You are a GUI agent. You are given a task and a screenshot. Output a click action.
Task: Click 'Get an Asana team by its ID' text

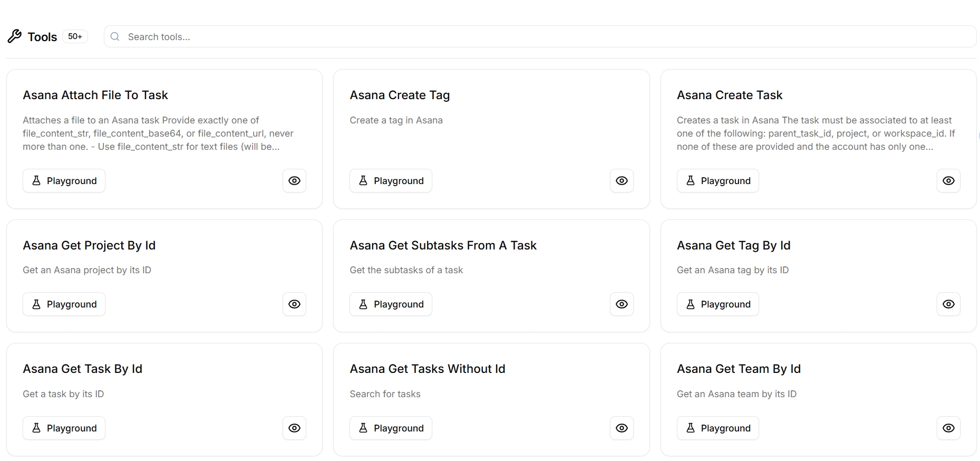pos(736,394)
